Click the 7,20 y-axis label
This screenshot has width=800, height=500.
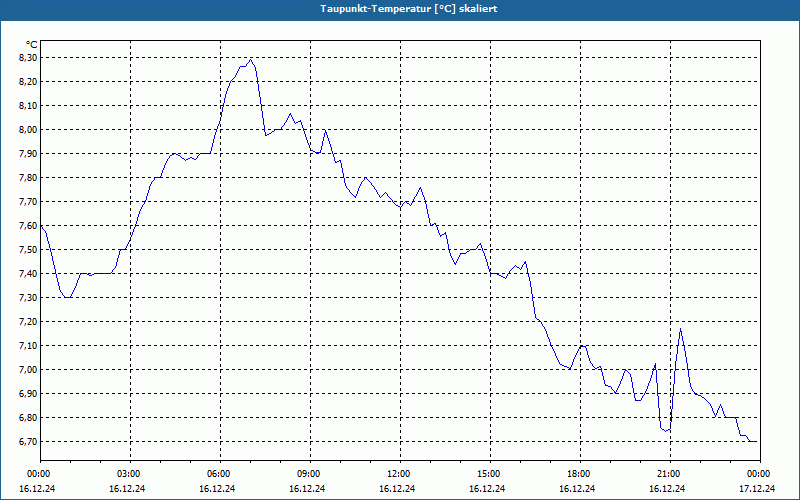point(28,321)
